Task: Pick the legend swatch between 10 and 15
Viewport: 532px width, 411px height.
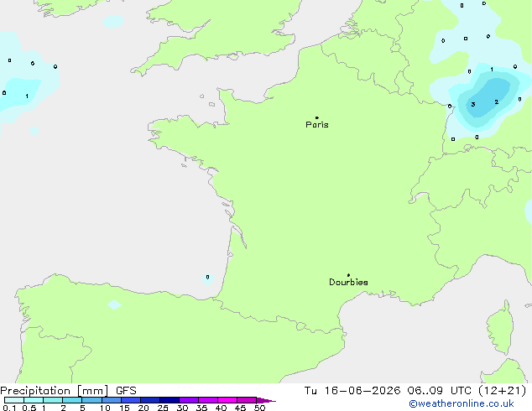Action: pyautogui.click(x=112, y=400)
